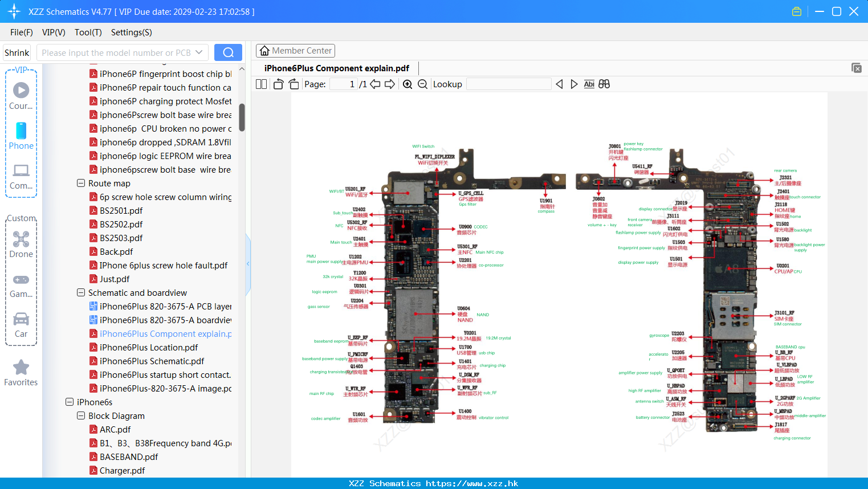The width and height of the screenshot is (868, 489).
Task: Open the model number dropdown arrow
Action: [199, 52]
